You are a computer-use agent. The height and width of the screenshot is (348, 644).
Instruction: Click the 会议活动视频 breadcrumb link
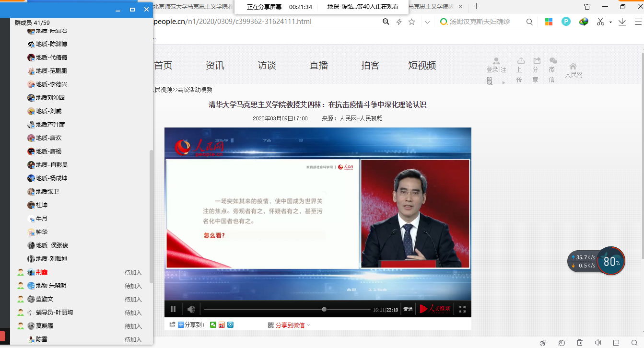195,90
